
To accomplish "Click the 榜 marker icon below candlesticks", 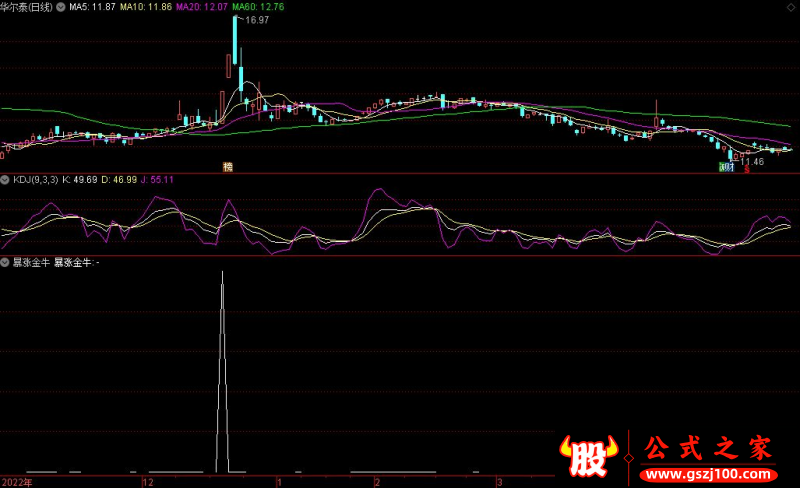I will coord(228,167).
